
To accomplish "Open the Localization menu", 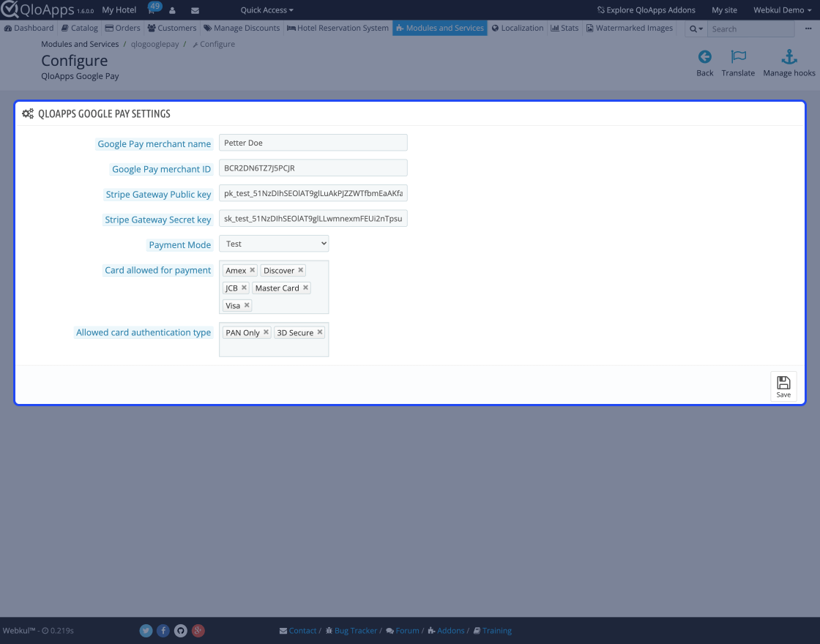I will (x=518, y=29).
